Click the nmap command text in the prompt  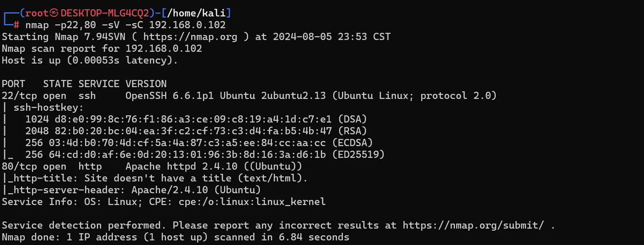(37, 25)
